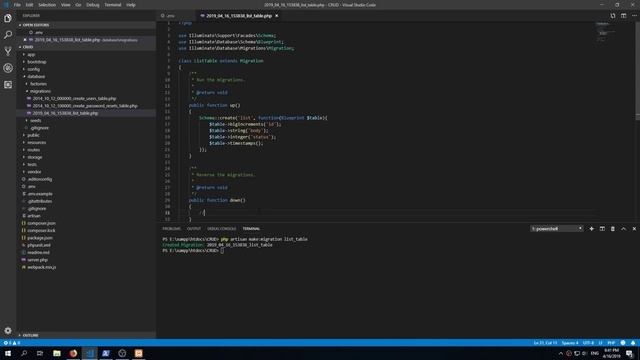The height and width of the screenshot is (360, 640).
Task: Open create_users_table.php migration file
Action: point(74,98)
